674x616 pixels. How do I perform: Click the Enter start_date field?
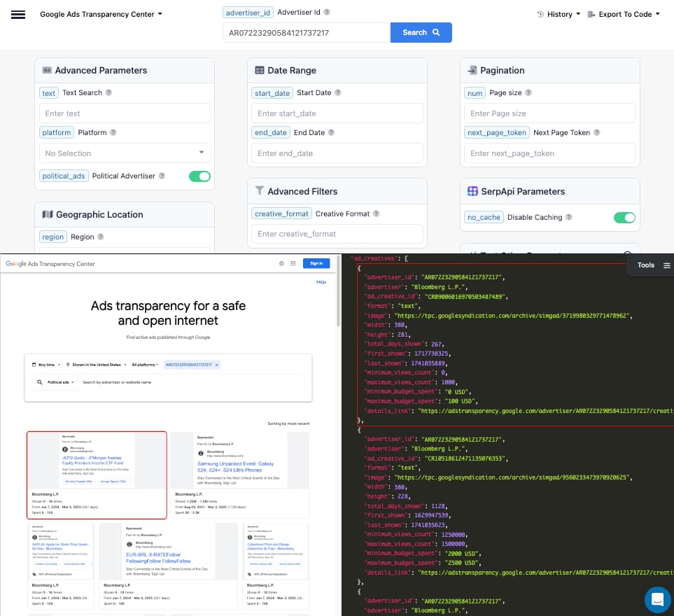[x=337, y=113]
